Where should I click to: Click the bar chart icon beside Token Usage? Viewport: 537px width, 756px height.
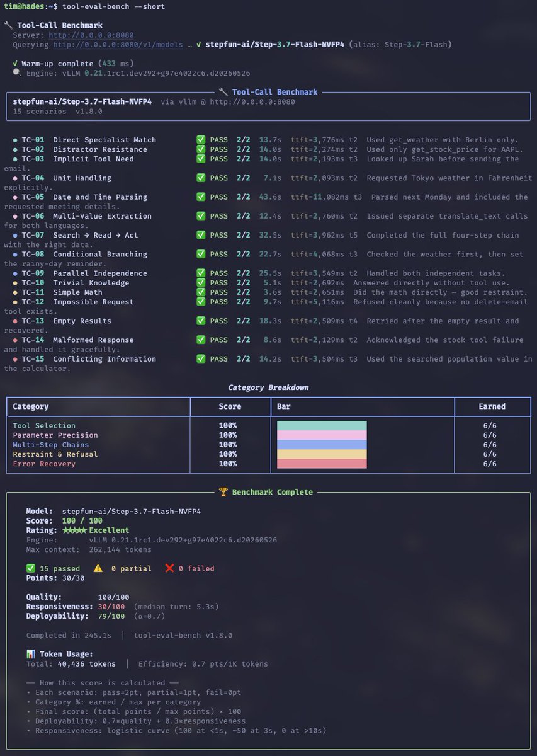coord(30,654)
